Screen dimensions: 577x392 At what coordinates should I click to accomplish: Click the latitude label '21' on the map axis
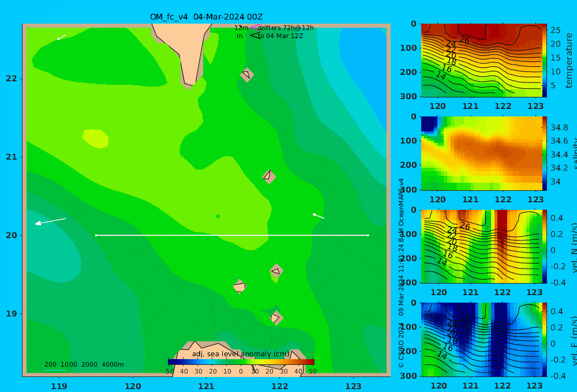pyautogui.click(x=12, y=157)
